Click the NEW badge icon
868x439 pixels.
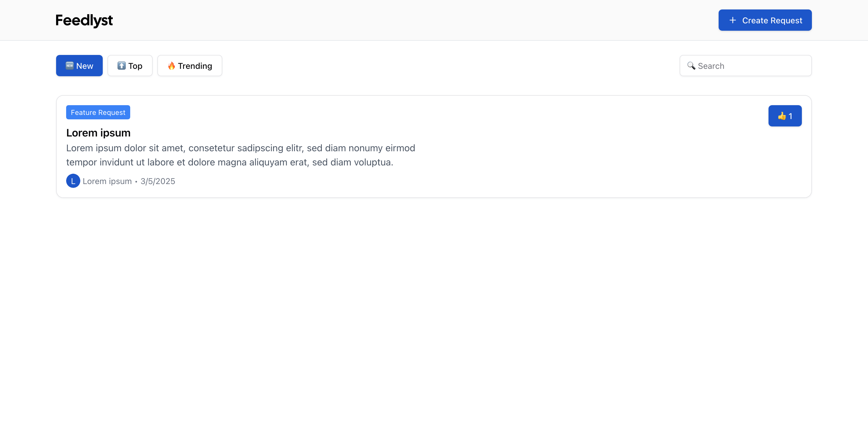tap(69, 66)
